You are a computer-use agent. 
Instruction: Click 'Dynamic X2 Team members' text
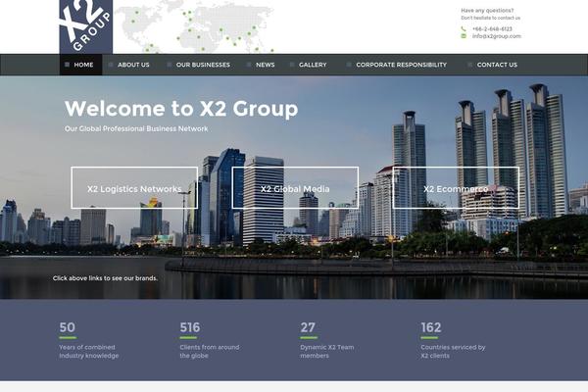tap(327, 352)
